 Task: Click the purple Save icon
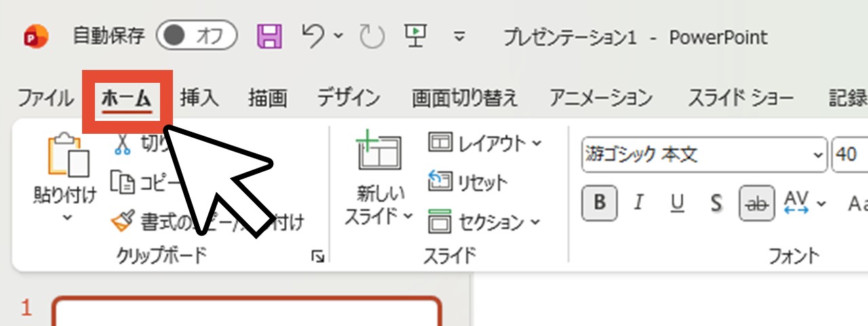click(x=269, y=37)
